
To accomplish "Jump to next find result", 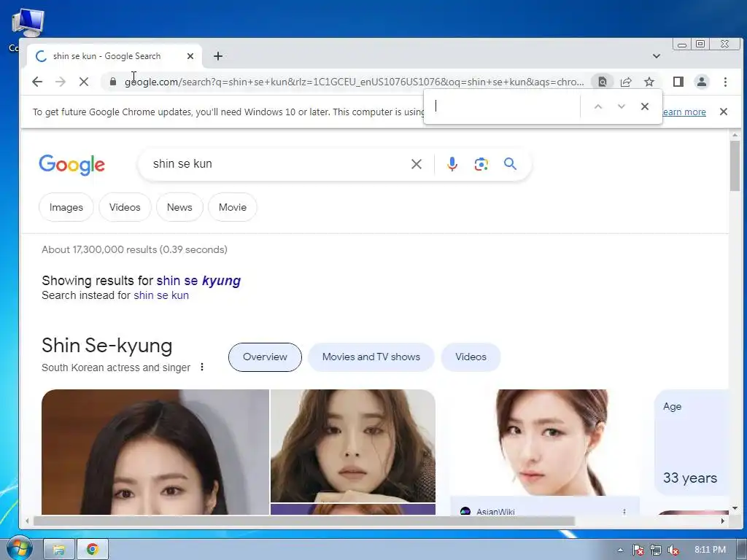I will [622, 106].
